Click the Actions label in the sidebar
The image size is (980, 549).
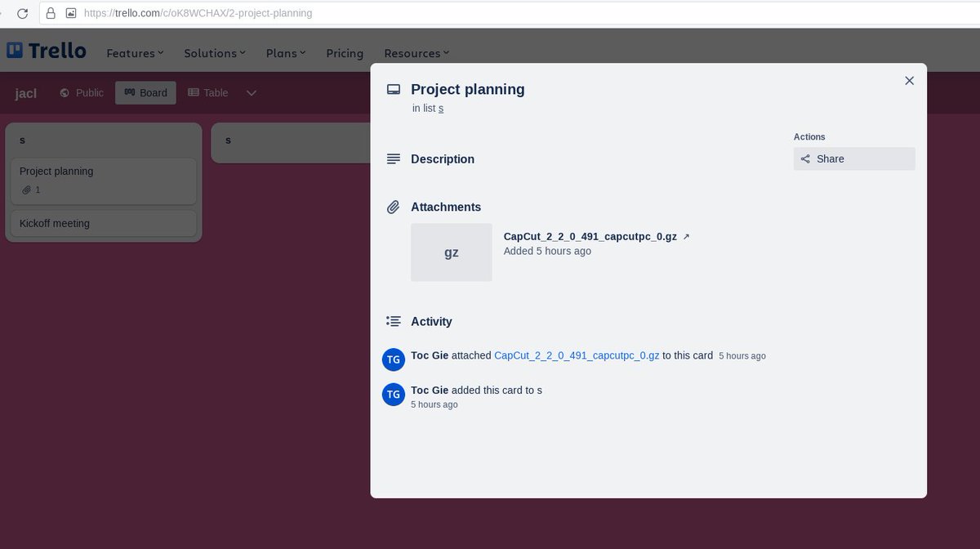(809, 137)
